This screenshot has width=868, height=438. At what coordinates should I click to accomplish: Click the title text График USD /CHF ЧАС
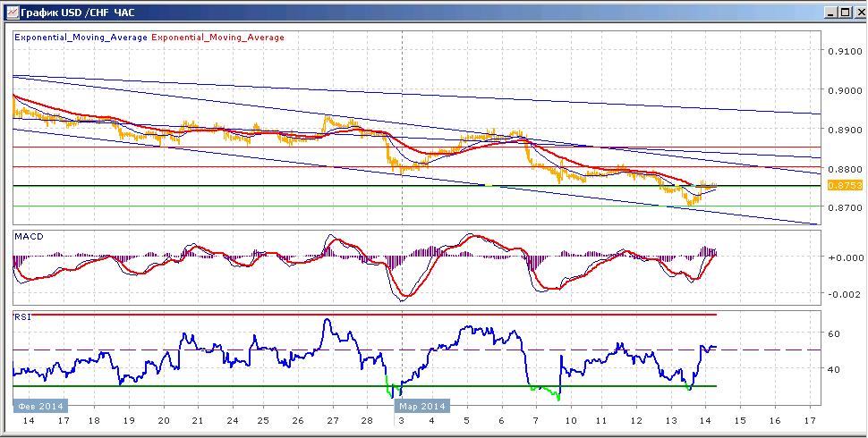[78, 13]
